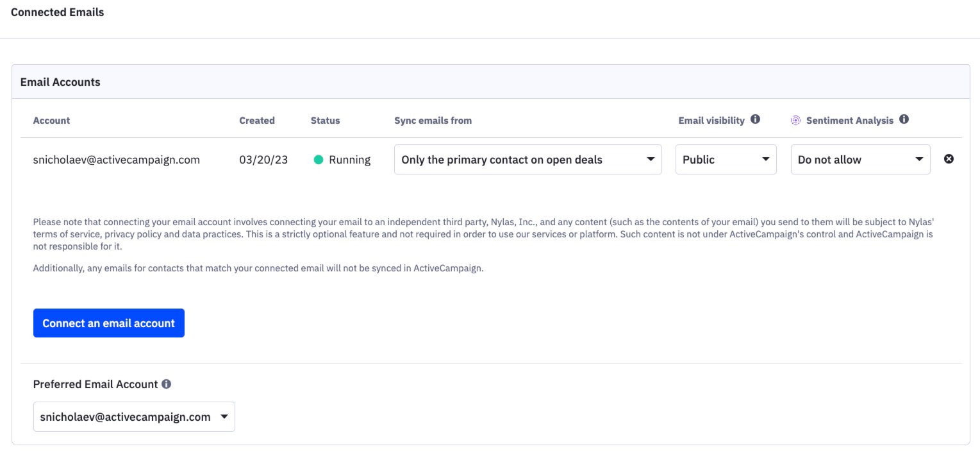980x451 pixels.
Task: Click the green Running status indicator
Action: pyautogui.click(x=319, y=159)
